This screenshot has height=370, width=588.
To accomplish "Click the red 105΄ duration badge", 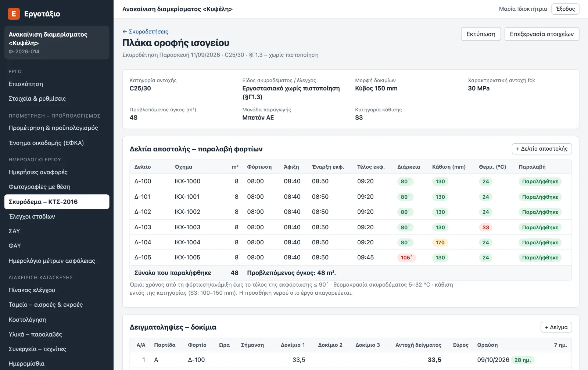I will tap(406, 258).
